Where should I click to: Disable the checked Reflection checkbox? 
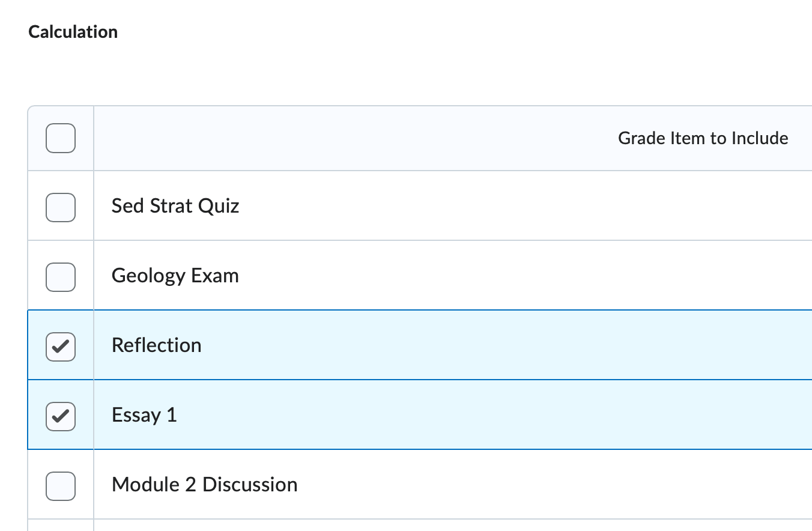(60, 346)
